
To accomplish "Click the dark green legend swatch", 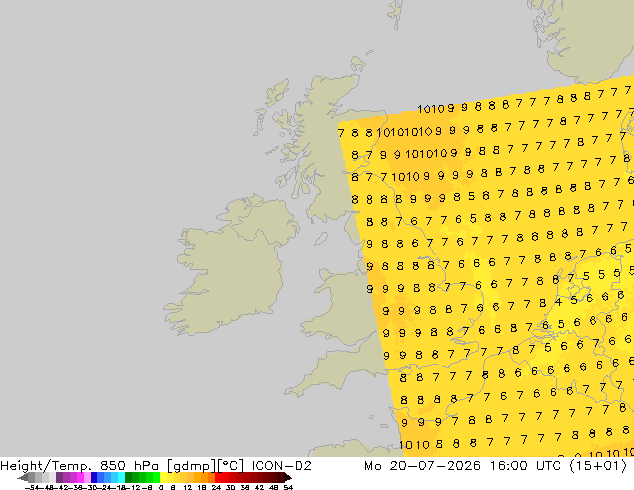I will tap(128, 477).
